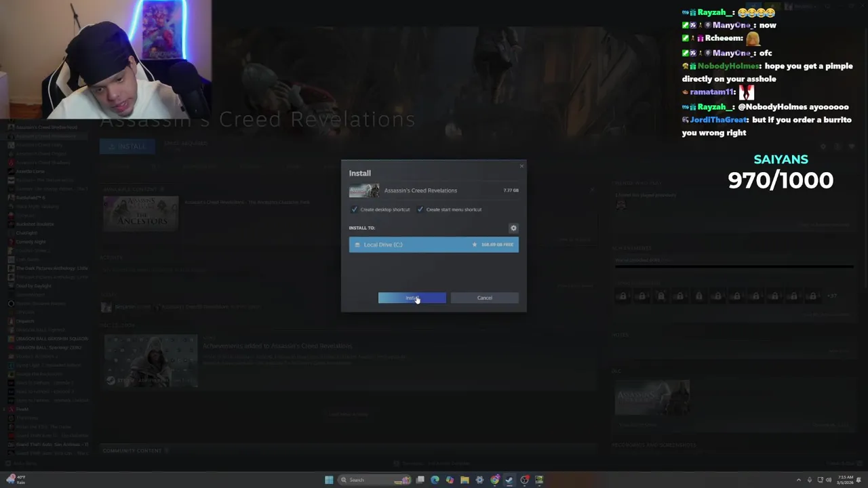Image resolution: width=868 pixels, height=488 pixels.
Task: Open the volume tray icon
Action: pyautogui.click(x=829, y=480)
